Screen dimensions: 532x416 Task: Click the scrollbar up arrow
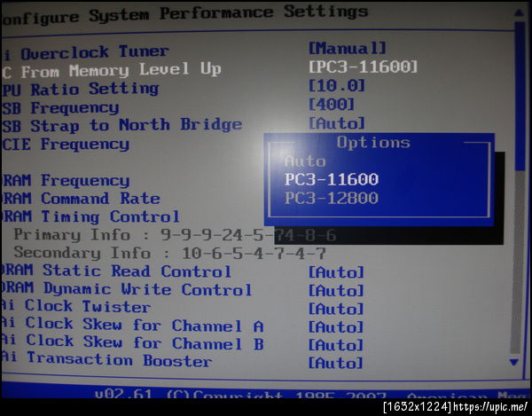click(519, 13)
